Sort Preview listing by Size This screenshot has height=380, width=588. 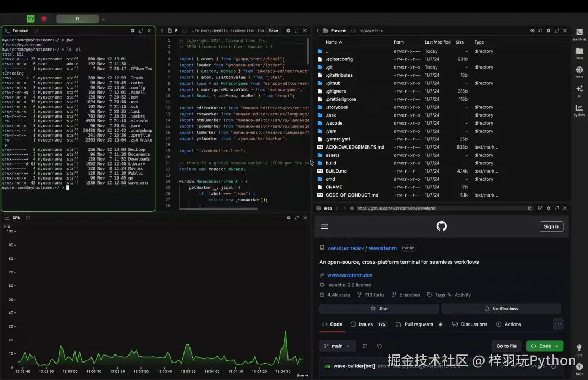pos(460,42)
